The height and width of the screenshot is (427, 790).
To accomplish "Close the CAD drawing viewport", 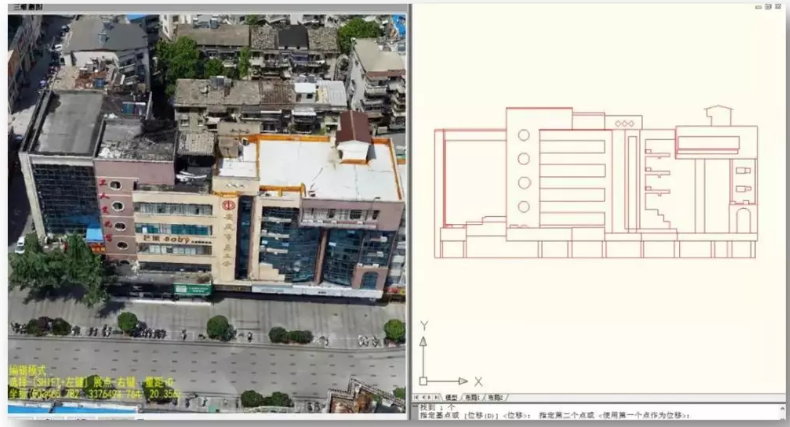I will (776, 7).
